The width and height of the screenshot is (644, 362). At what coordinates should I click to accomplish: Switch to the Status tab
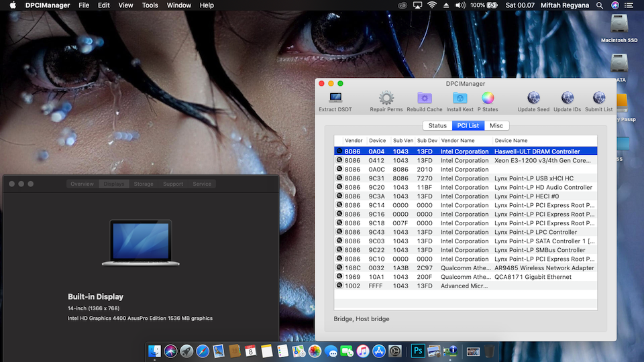pos(437,126)
